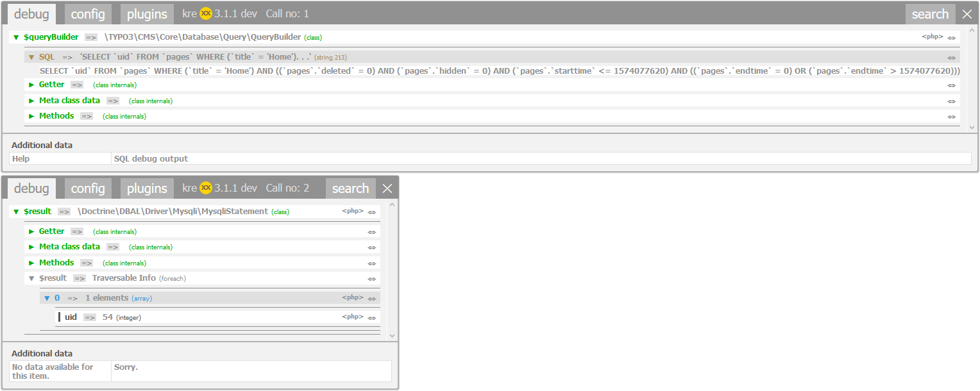980x391 pixels.
Task: Click the scrollbar down arrow in Call no: 2 panel
Action: click(x=392, y=336)
